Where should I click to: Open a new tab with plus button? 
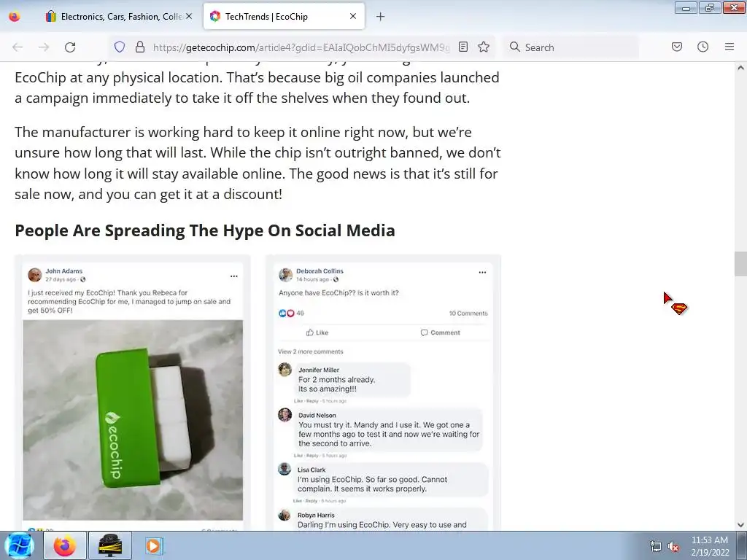point(380,17)
